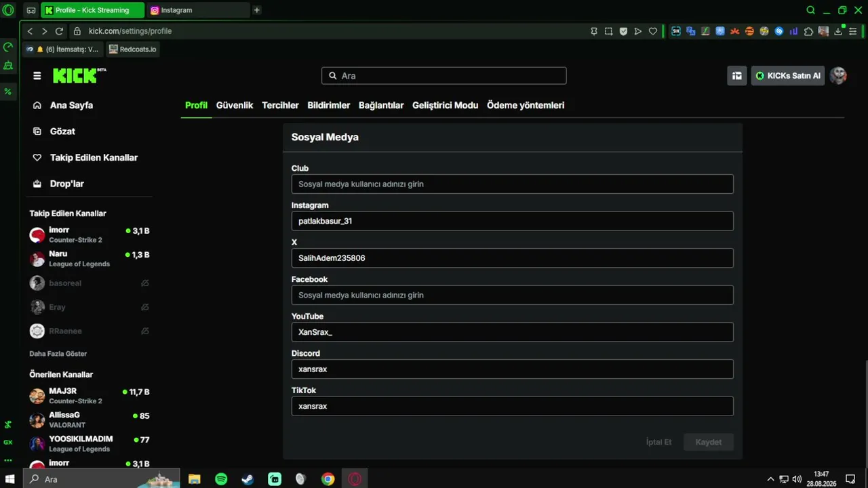Open Spotify from the taskbar
This screenshot has width=868, height=488.
(x=221, y=479)
